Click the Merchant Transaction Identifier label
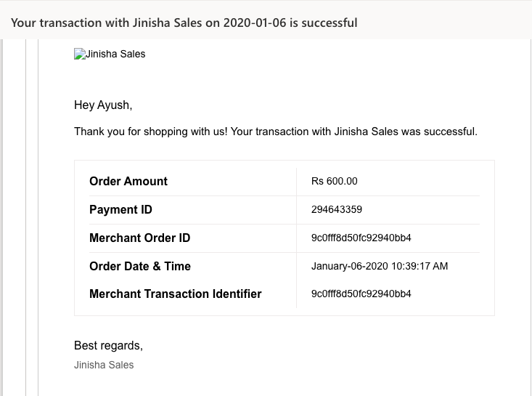This screenshot has height=396, width=532. point(176,294)
